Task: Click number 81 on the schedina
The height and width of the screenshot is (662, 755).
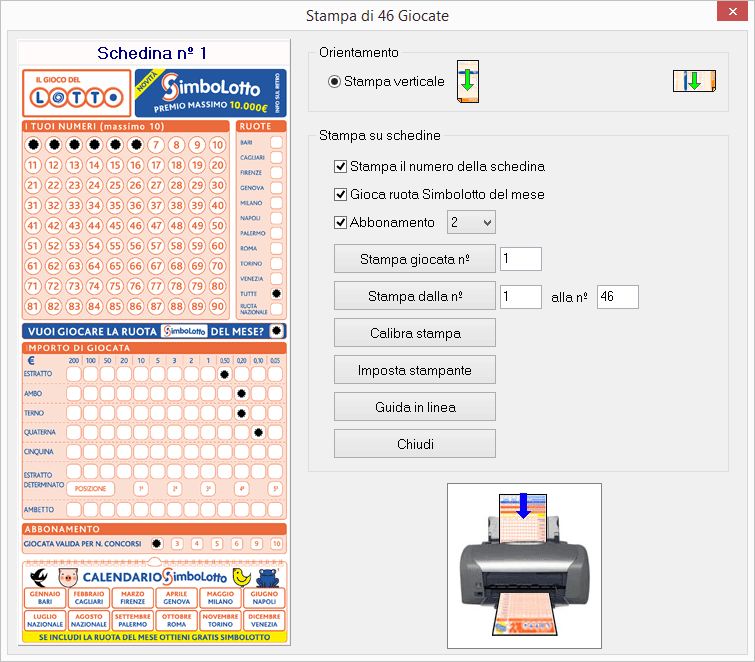Action: pos(32,306)
